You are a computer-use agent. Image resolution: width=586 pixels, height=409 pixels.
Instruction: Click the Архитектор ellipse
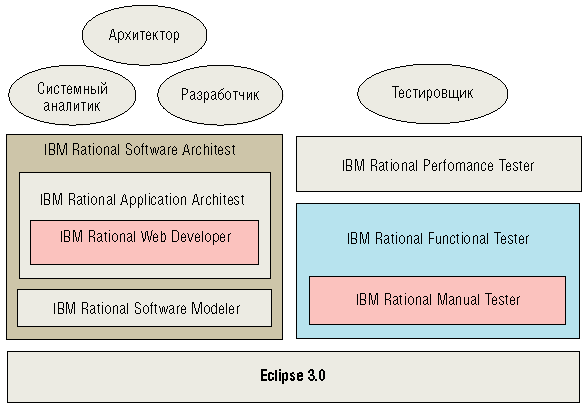(x=144, y=35)
